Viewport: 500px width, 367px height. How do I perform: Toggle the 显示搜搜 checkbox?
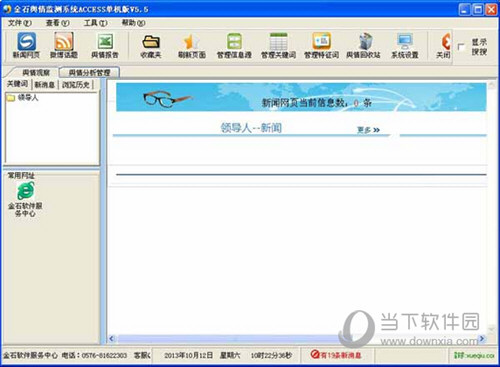point(461,47)
